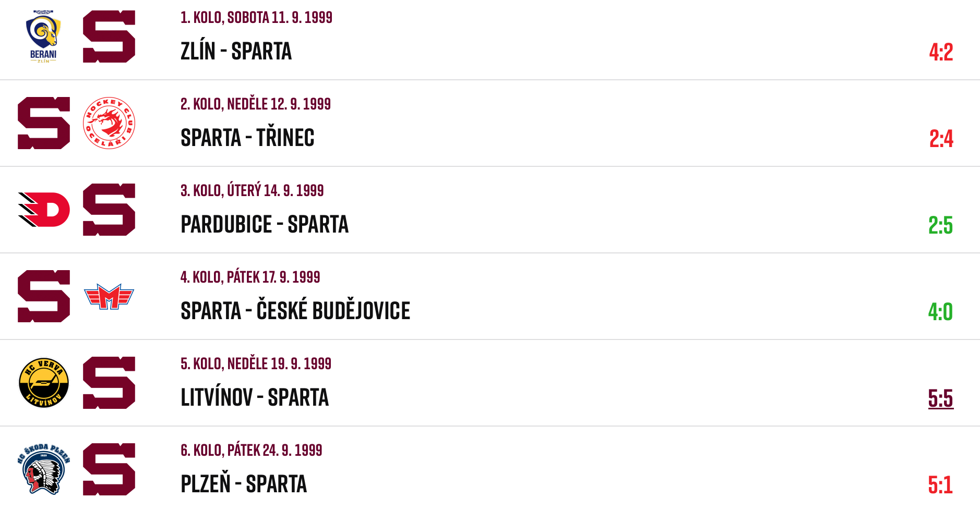Click the České Budějovice Motor logo
This screenshot has width=980, height=510.
[x=109, y=297]
